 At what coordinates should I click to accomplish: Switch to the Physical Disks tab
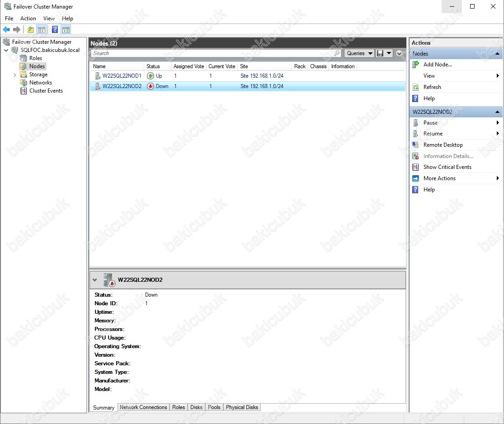[x=242, y=407]
